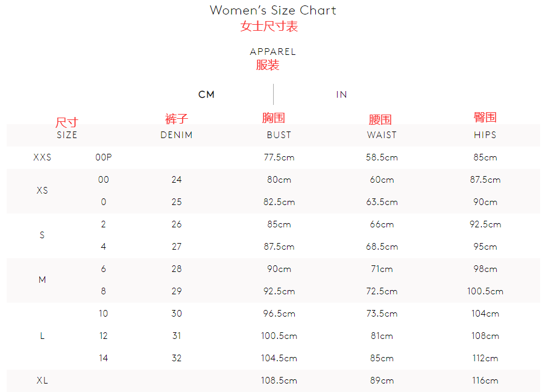The image size is (545, 392).
Task: Click the 00P numeric size cell
Action: pos(104,157)
